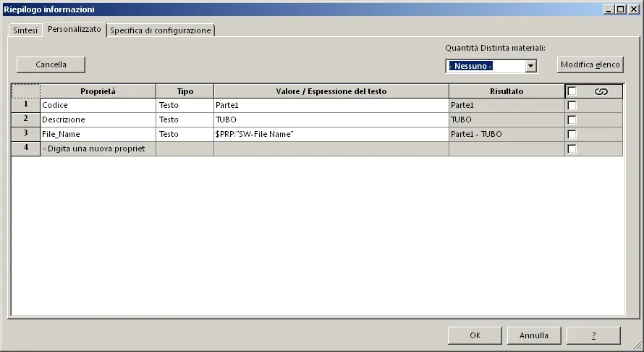The width and height of the screenshot is (644, 352).
Task: Click the new property entry cell
Action: click(x=98, y=149)
